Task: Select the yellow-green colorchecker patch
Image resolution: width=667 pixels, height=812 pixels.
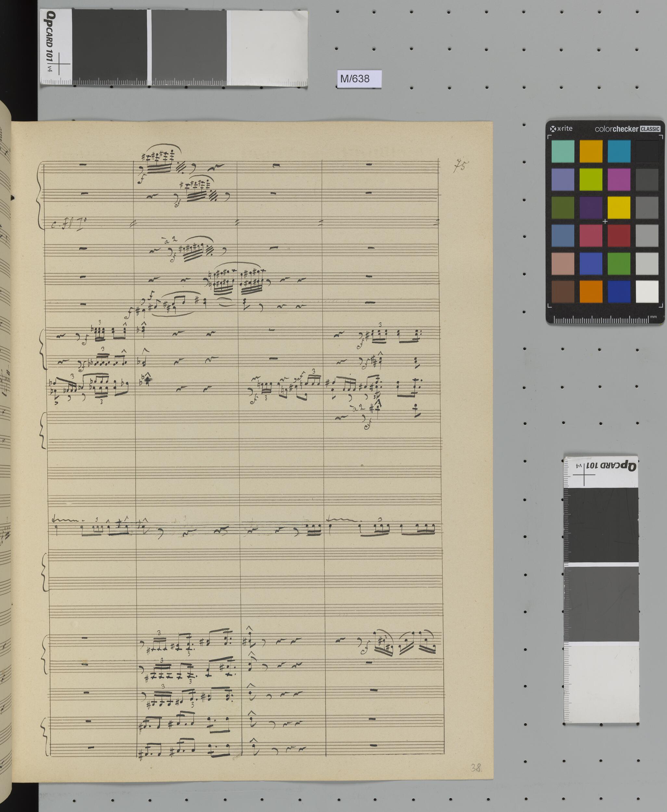Action: pos(591,179)
